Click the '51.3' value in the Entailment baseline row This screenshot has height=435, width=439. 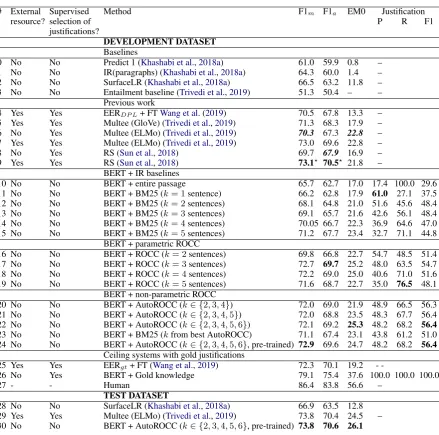[x=306, y=92]
